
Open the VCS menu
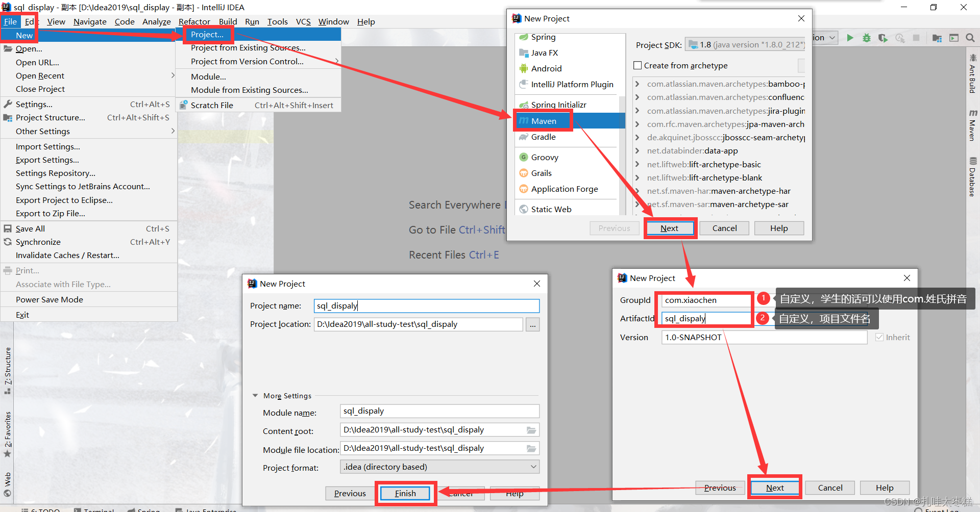303,21
